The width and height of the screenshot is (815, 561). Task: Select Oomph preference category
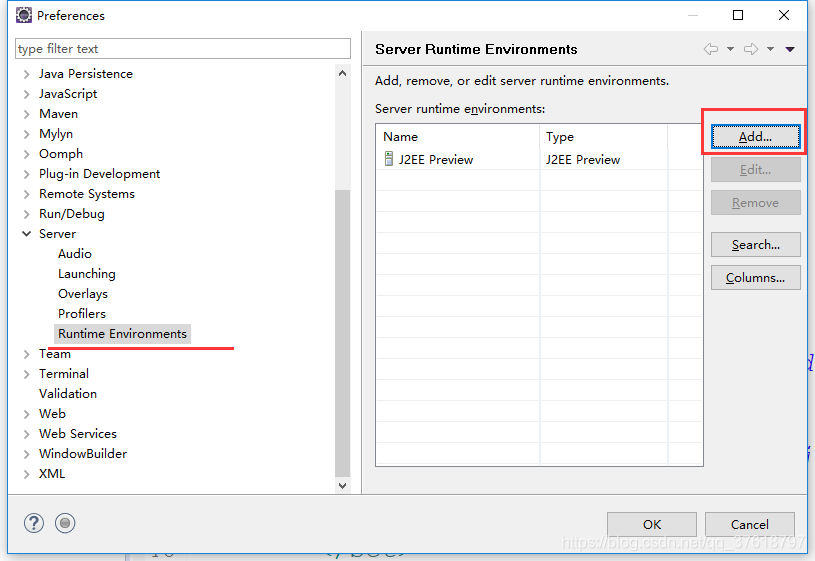(61, 154)
